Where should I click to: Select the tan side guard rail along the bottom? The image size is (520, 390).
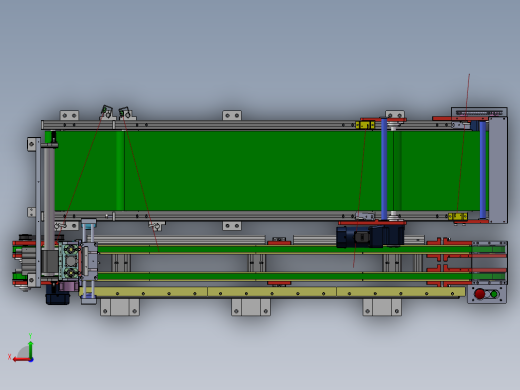click(273, 292)
